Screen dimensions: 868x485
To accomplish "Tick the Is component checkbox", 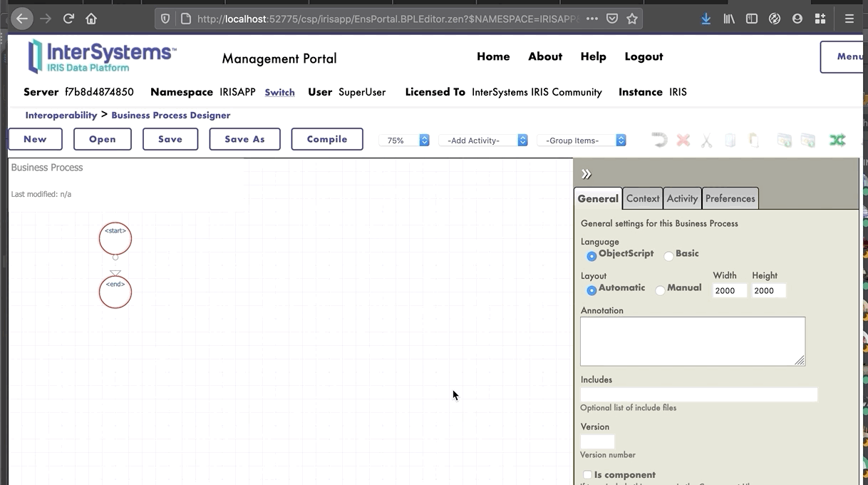I will click(x=587, y=475).
